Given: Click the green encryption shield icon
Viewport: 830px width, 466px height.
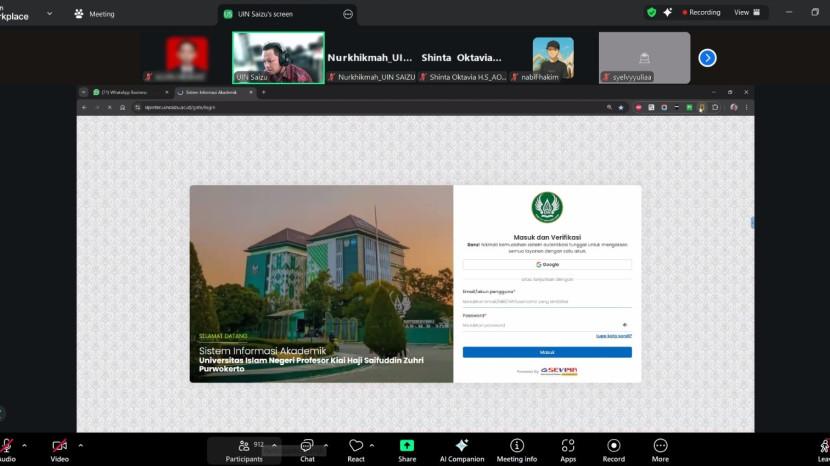Looking at the screenshot, I should pyautogui.click(x=652, y=13).
